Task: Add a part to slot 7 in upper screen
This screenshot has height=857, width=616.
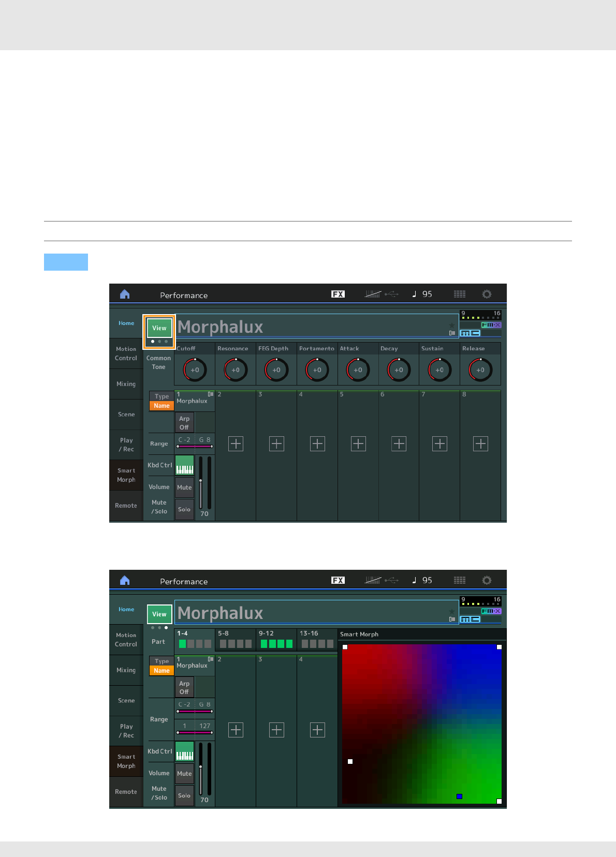Action: 439,444
